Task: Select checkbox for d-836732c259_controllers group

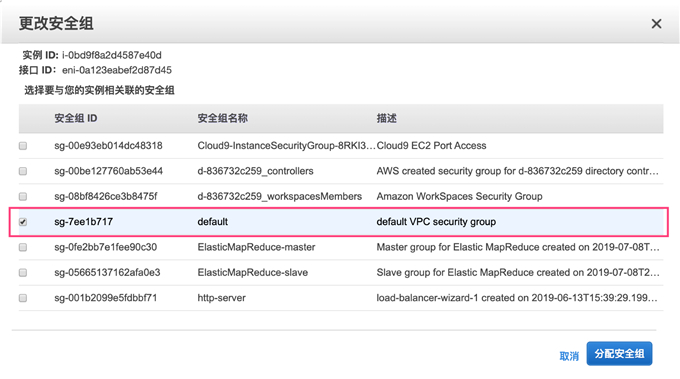Action: [x=23, y=171]
